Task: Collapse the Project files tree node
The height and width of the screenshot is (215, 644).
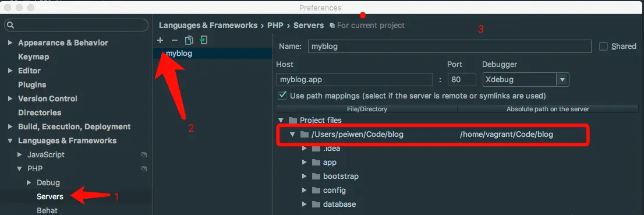Action: coord(281,121)
